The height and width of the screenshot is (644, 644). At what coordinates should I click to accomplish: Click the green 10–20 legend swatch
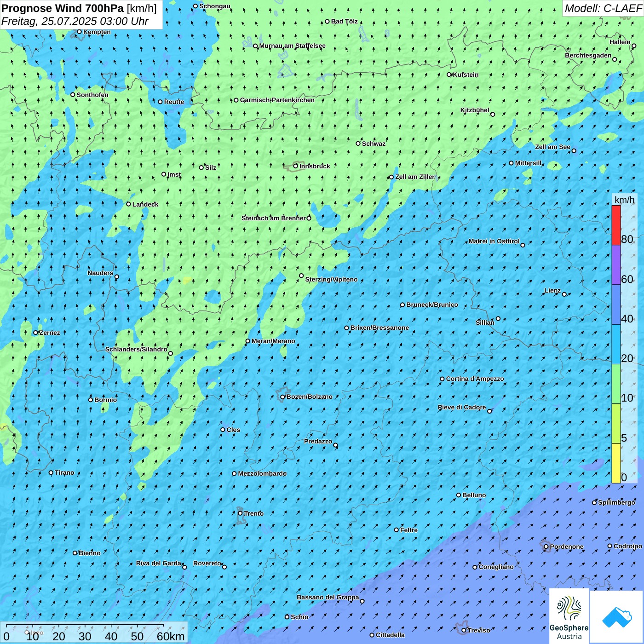tap(616, 384)
